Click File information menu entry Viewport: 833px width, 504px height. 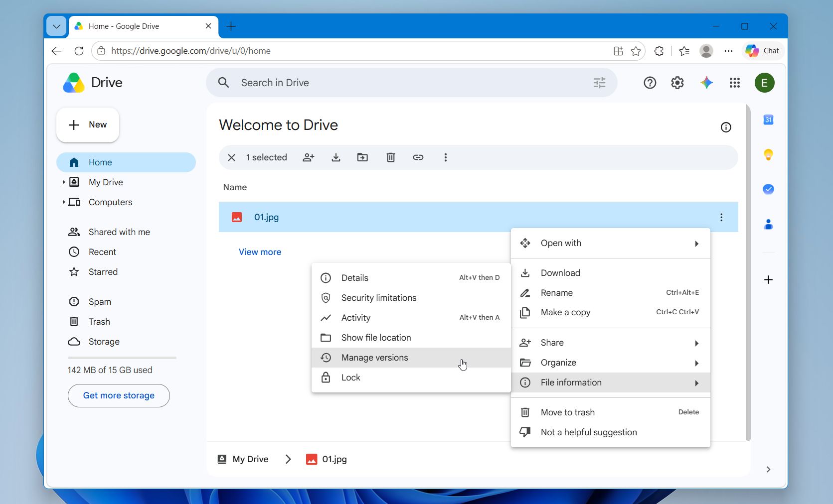point(611,382)
